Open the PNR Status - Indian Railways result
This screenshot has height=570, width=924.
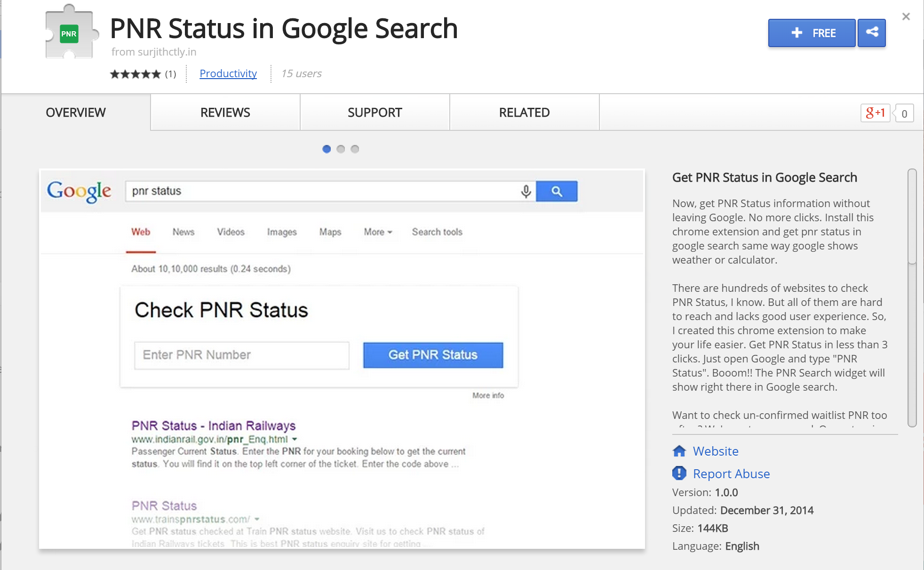pos(214,425)
